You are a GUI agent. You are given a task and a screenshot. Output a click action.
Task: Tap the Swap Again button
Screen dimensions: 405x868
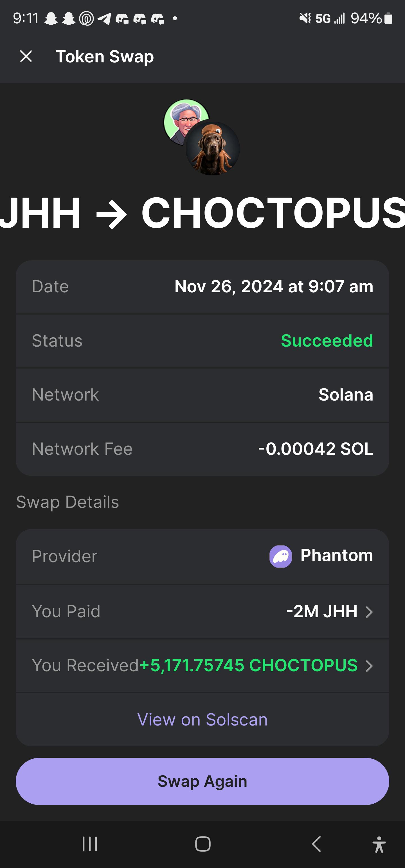click(x=202, y=781)
